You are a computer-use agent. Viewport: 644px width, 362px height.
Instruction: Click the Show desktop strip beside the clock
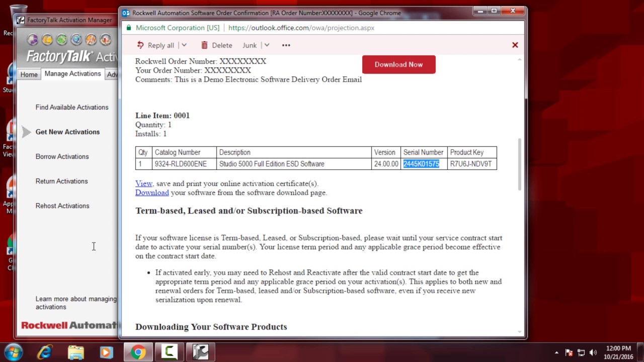click(640, 352)
